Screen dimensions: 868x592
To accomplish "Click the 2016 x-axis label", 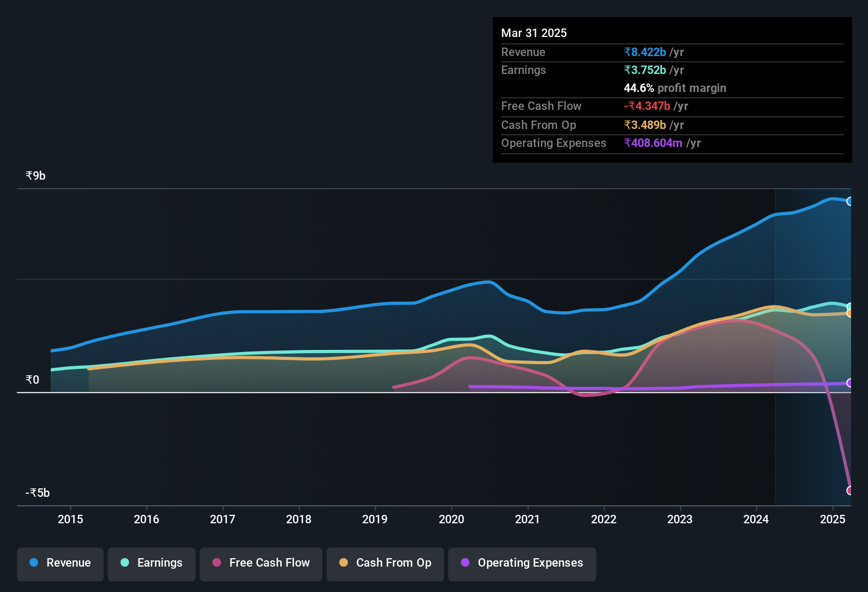I will (146, 520).
